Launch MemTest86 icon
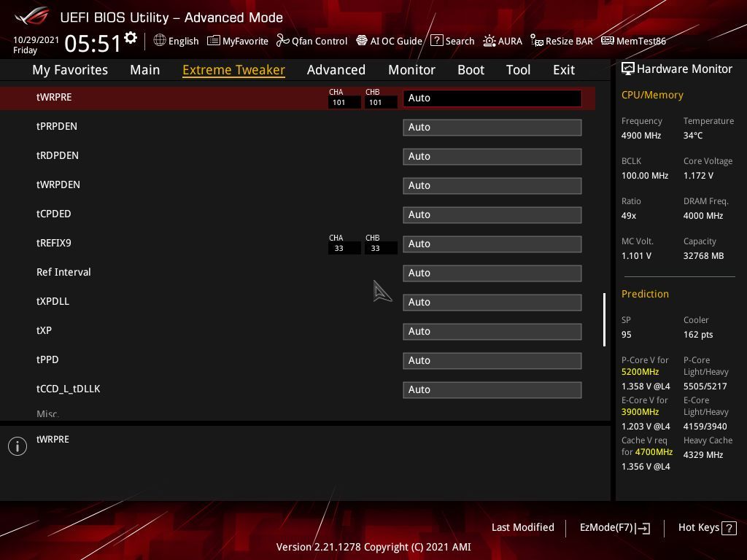This screenshot has width=747, height=560. tap(608, 41)
